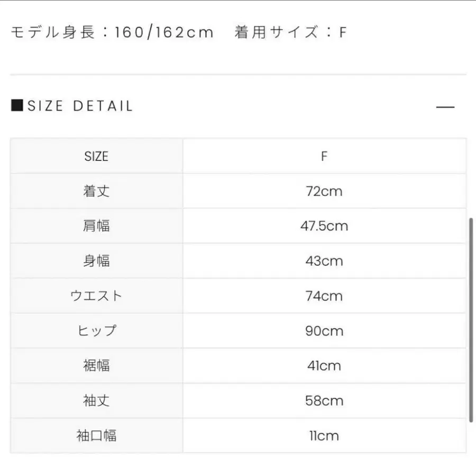
Task: Click the vertical scrollbar thumb on the right
Action: pyautogui.click(x=471, y=319)
